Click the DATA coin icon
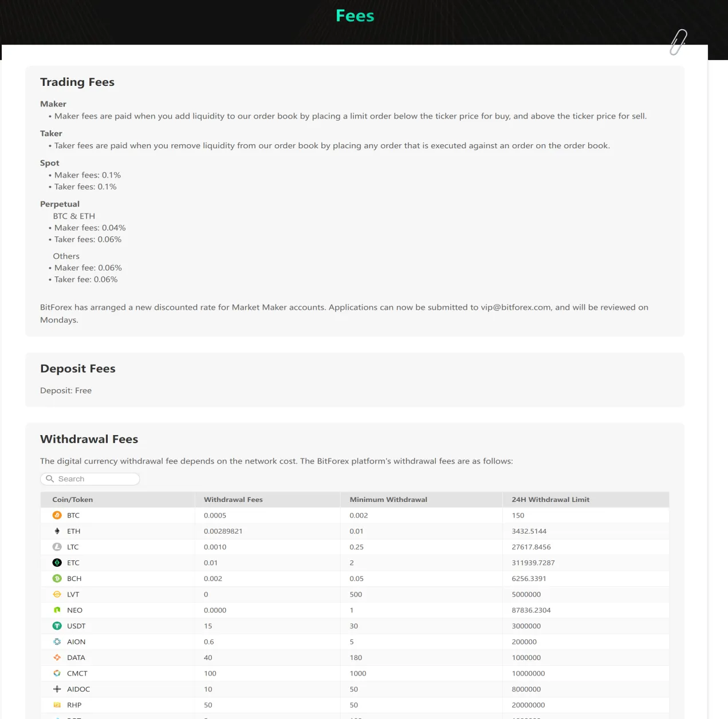Screen dimensions: 728x719 (57, 658)
